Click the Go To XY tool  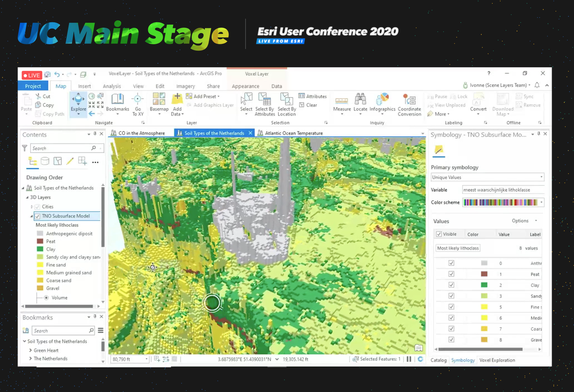pyautogui.click(x=138, y=104)
